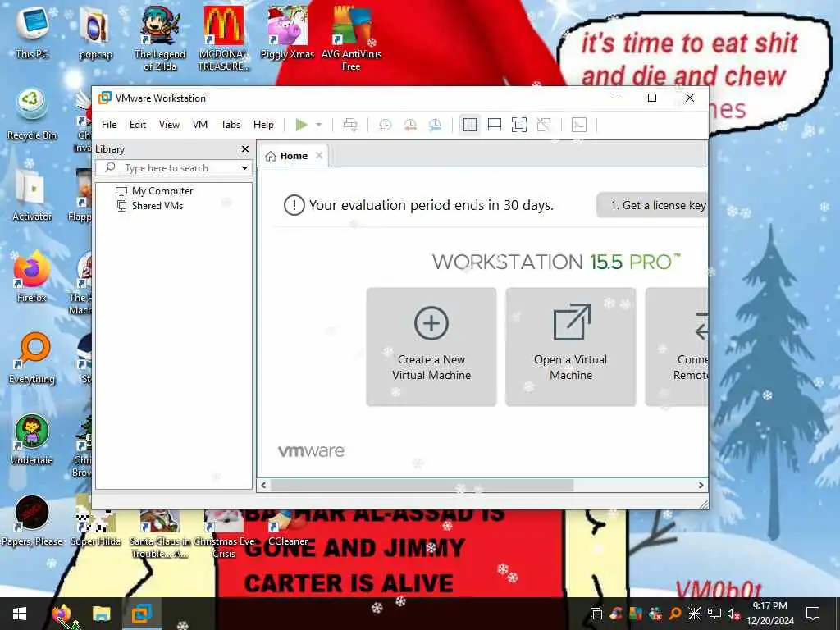Viewport: 840px width, 630px height.
Task: Click the scroll left arrow in Home tab
Action: click(263, 486)
